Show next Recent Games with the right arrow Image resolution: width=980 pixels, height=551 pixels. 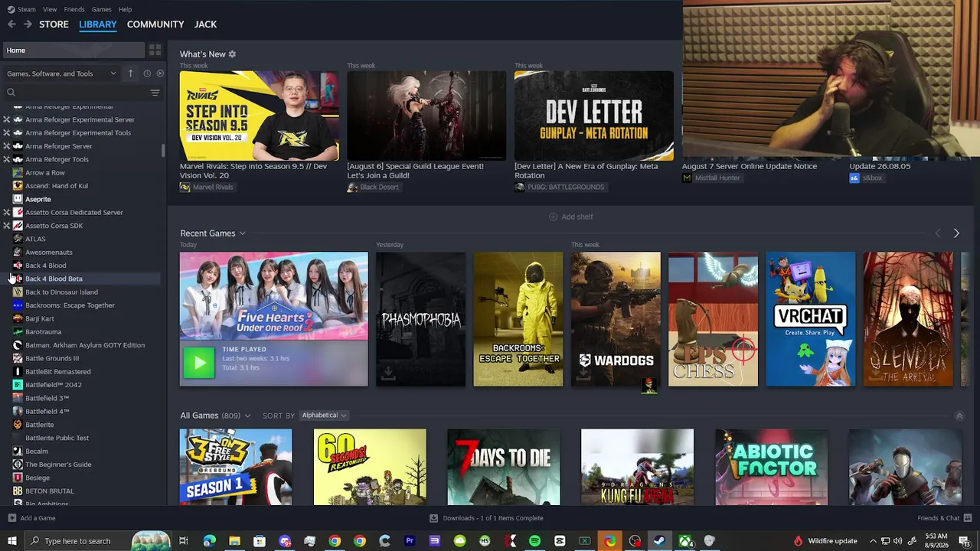coord(956,233)
